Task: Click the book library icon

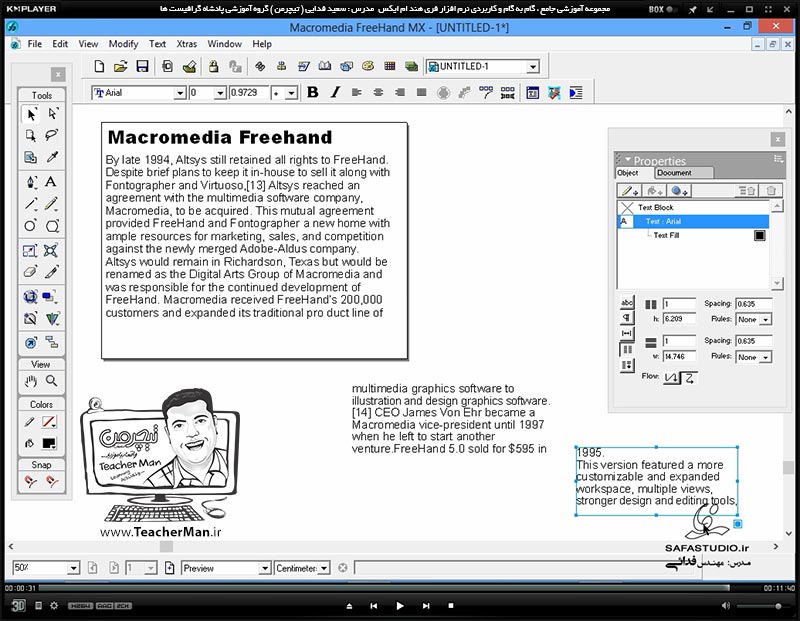Action: [324, 66]
